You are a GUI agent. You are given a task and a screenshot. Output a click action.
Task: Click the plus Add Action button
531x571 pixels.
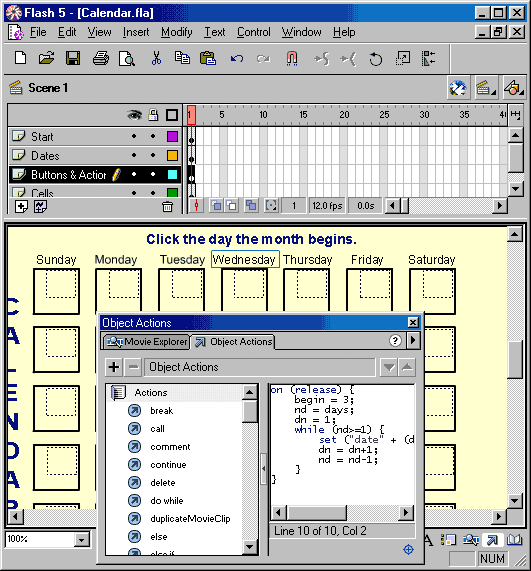coord(114,367)
